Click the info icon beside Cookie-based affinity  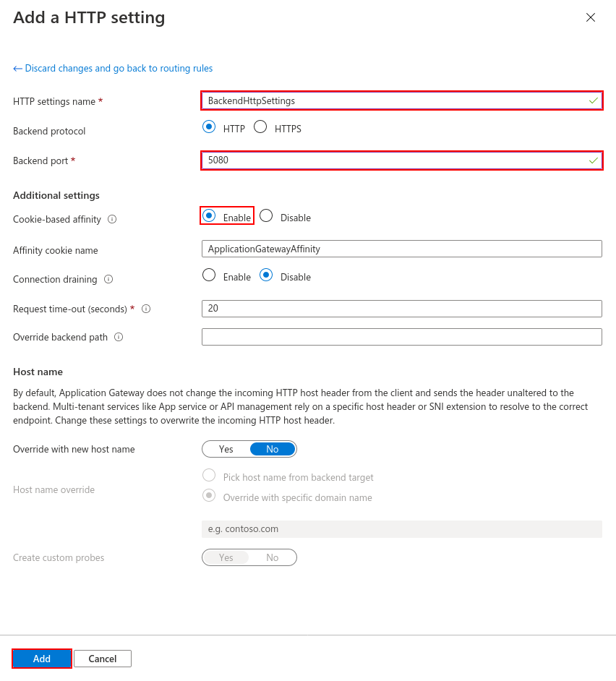coord(112,219)
